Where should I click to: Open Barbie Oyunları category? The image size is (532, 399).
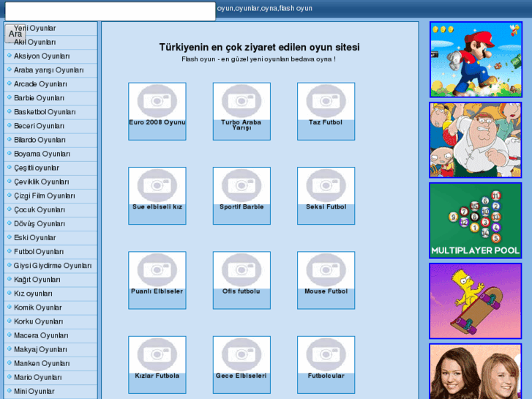[39, 98]
